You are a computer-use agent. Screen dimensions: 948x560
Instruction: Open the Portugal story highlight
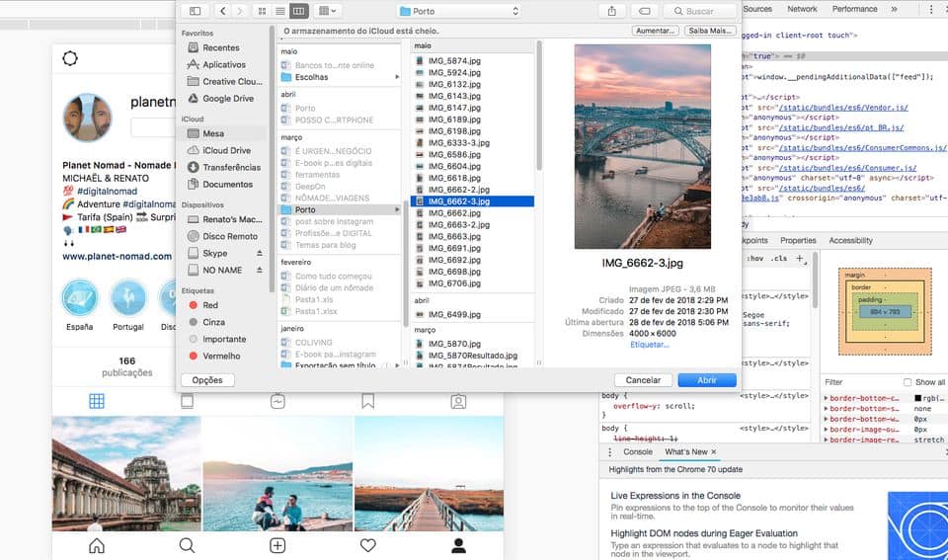(x=128, y=298)
